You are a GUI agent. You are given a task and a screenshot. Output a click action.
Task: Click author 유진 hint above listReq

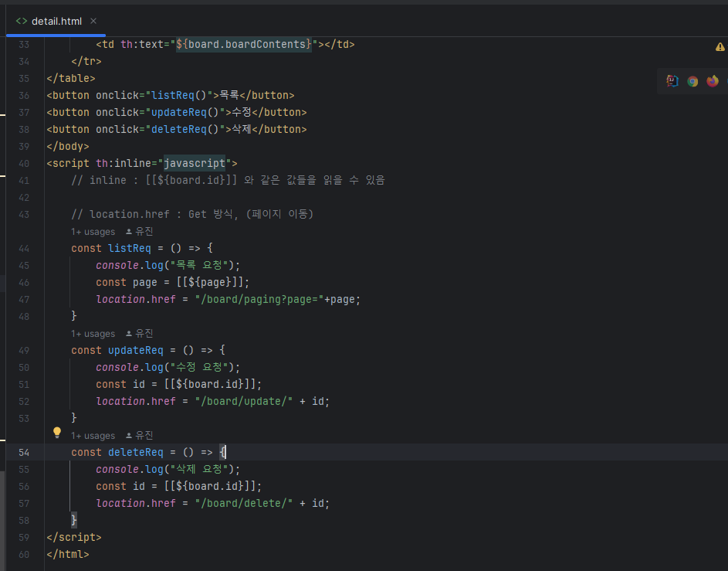139,231
